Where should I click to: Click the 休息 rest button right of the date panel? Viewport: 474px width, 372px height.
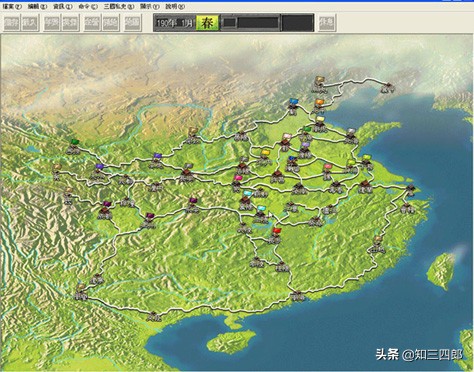tap(326, 23)
